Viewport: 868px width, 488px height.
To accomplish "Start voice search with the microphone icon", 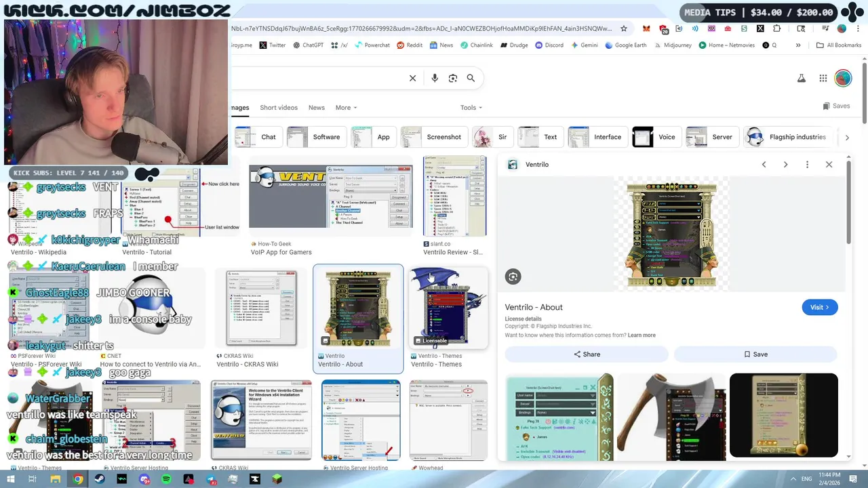I will (435, 78).
